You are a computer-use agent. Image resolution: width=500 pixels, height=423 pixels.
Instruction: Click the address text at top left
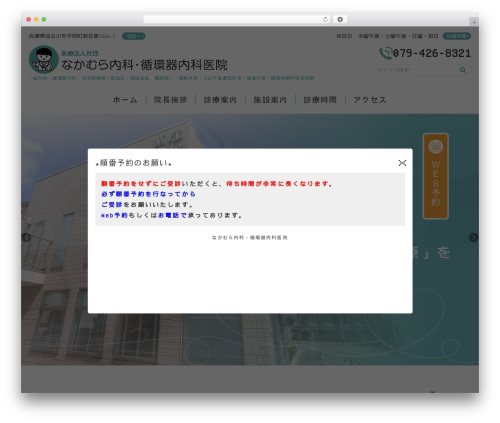coord(72,36)
